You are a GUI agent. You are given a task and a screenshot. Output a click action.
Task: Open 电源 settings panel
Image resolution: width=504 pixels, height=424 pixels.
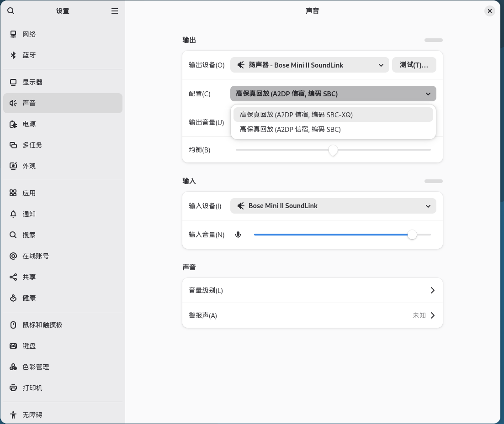point(63,124)
